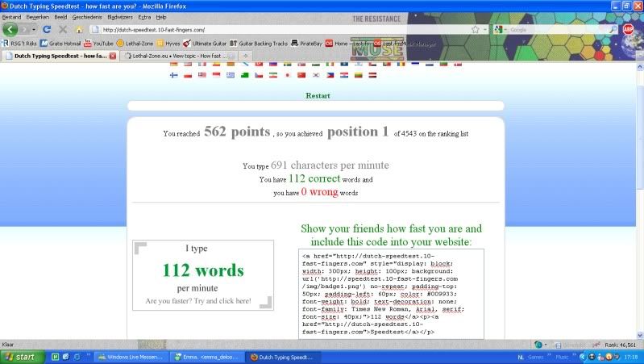This screenshot has width=644, height=364.
Task: Select the green Esperanto flag
Action: [245, 75]
